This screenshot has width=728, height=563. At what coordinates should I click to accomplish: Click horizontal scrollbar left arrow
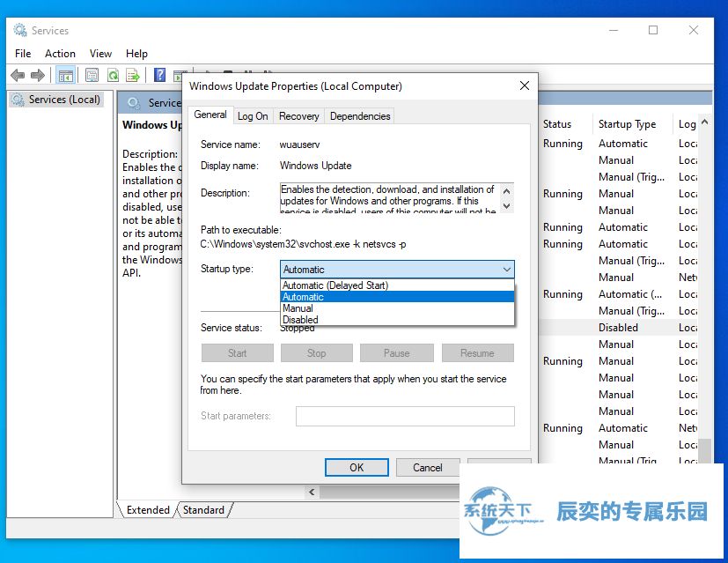pyautogui.click(x=312, y=492)
